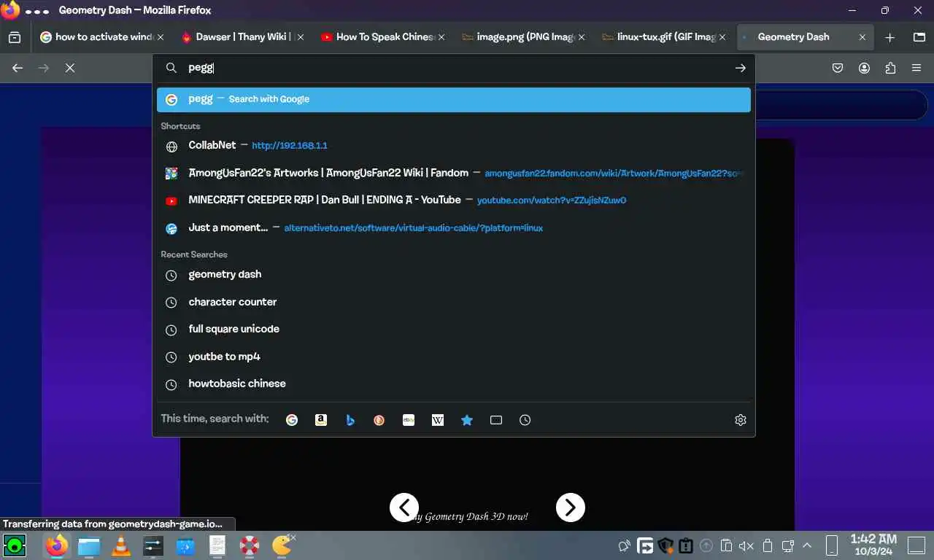The height and width of the screenshot is (560, 934).
Task: Open KDE Connect phone tray icon
Action: coord(832,545)
